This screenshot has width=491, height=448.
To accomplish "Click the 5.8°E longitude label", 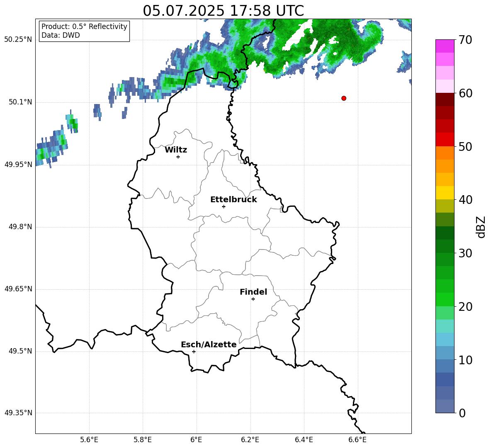I will click(143, 440).
